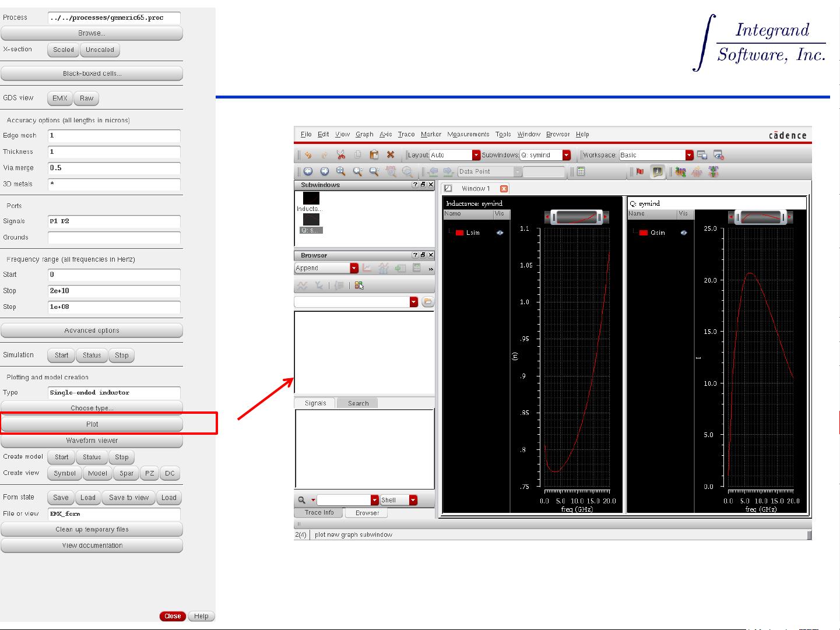Toggle visibility eye for Lsim trace
The image size is (840, 630).
500,233
